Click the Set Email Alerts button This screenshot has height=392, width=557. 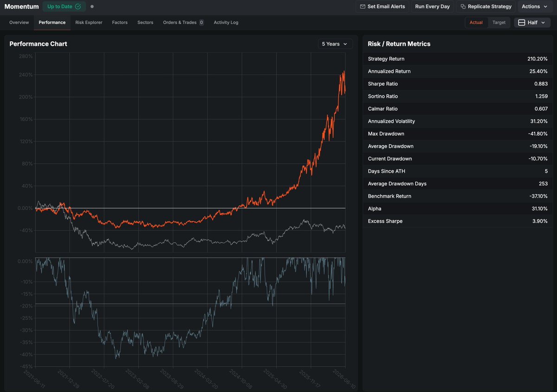coord(382,6)
